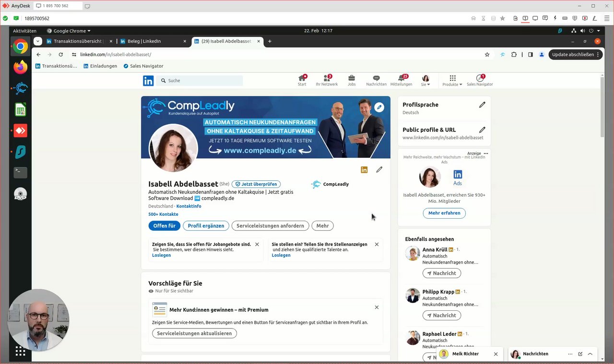
Task: Open Aktivitäten overview
Action: point(24,31)
